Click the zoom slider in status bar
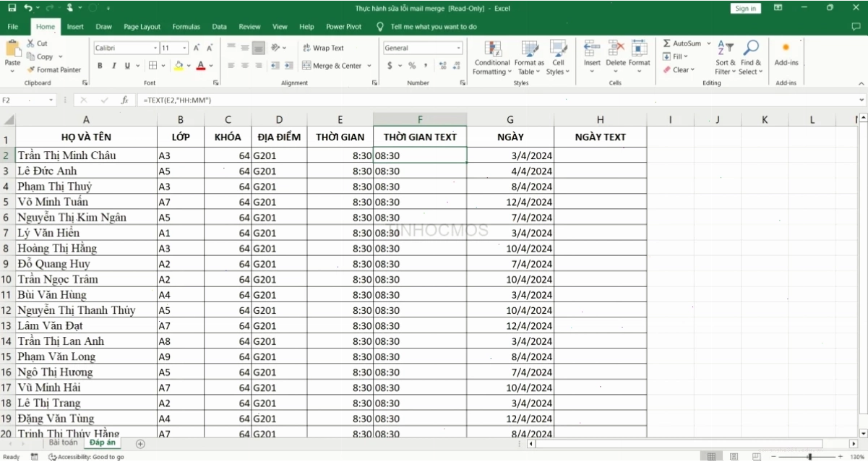 [x=809, y=456]
